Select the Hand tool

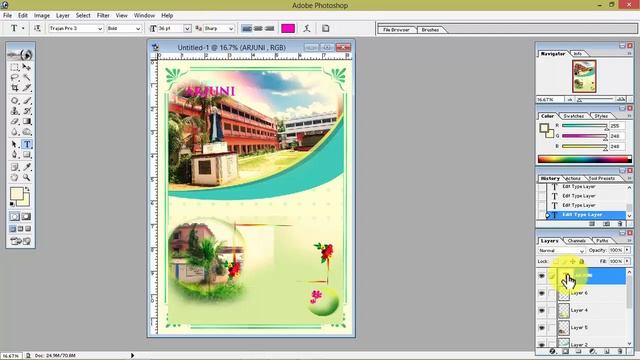(15, 178)
